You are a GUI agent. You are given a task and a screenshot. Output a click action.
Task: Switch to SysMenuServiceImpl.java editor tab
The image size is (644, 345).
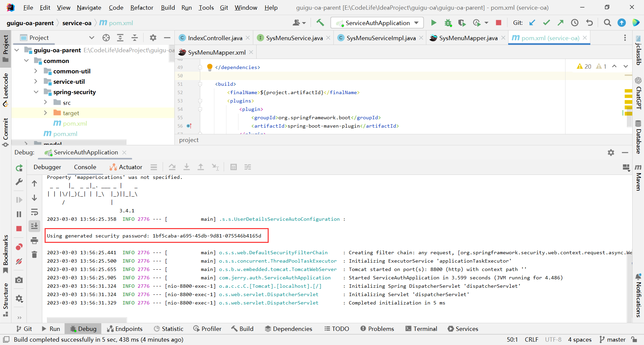pos(381,38)
